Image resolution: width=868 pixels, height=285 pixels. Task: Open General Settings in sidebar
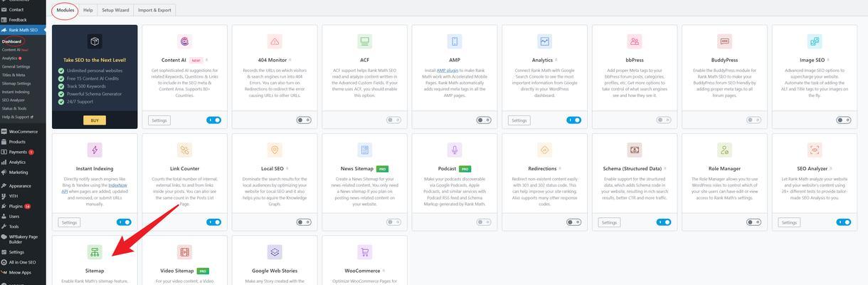point(16,66)
